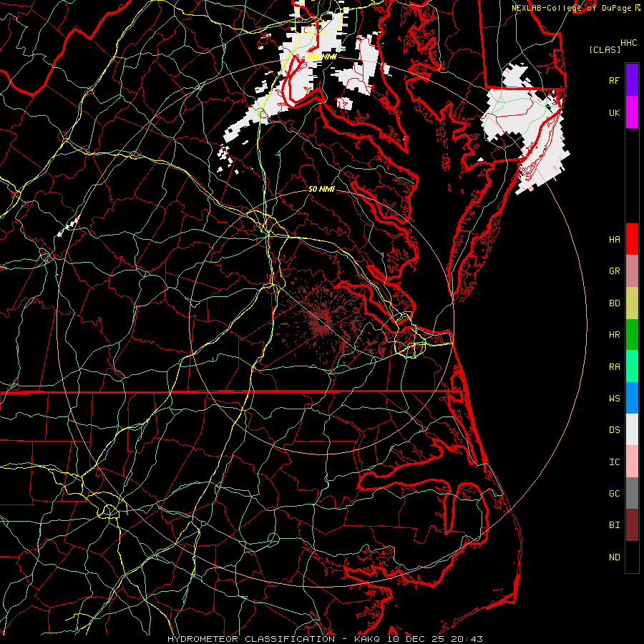Click the DS legend label
The height and width of the screenshot is (644, 644).
[x=614, y=430]
